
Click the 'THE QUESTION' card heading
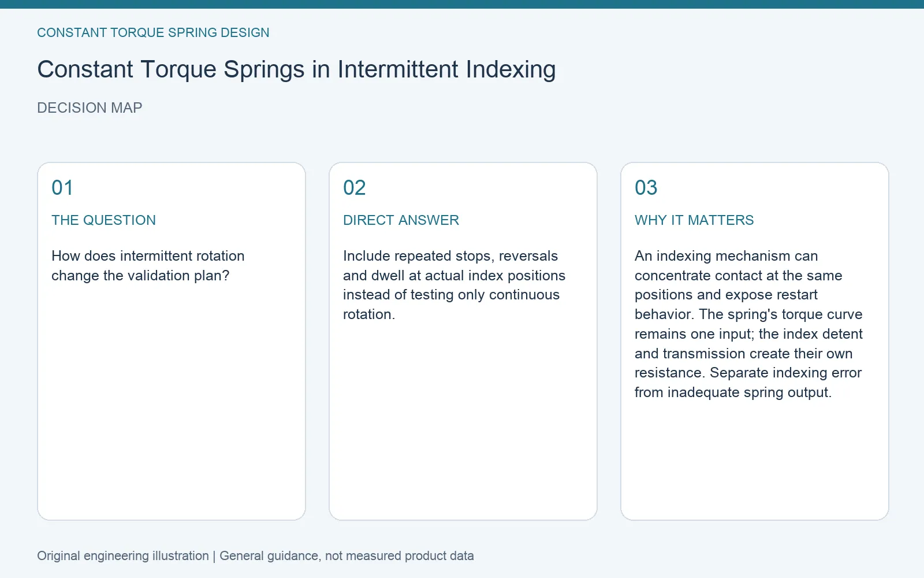(x=103, y=220)
